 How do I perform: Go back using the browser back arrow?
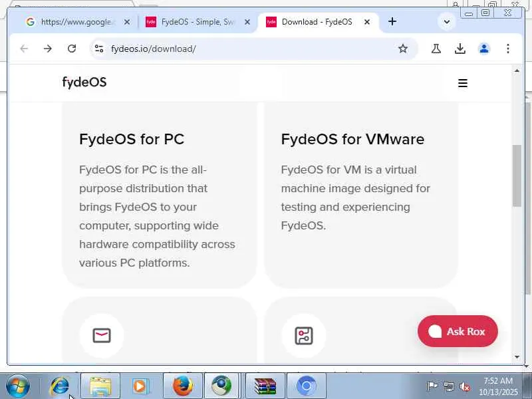click(24, 49)
